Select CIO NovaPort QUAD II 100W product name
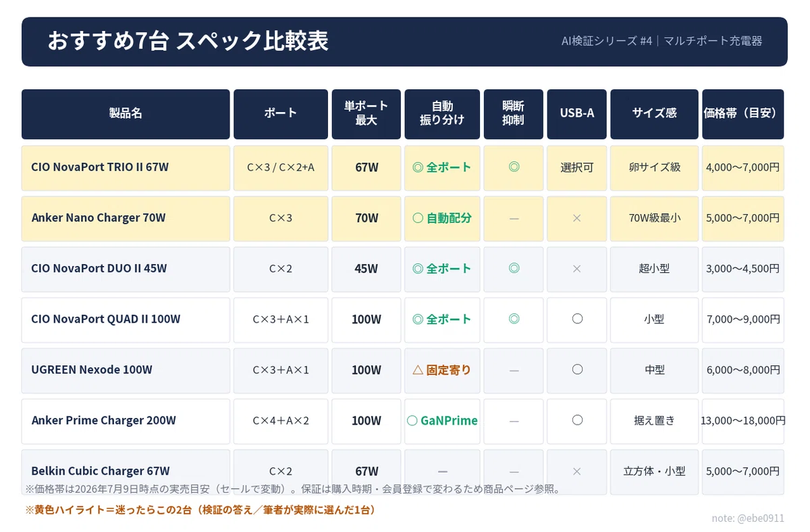This screenshot has height=532, width=810. point(106,319)
